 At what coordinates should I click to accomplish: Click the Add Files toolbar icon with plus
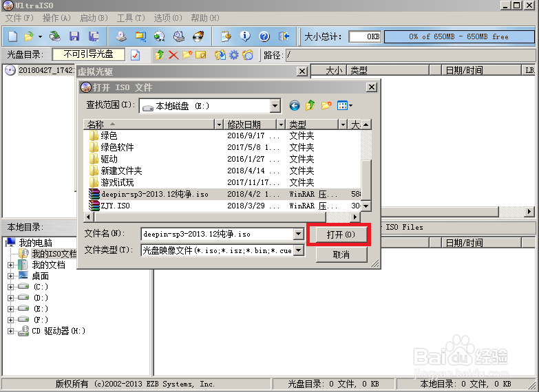(226, 36)
